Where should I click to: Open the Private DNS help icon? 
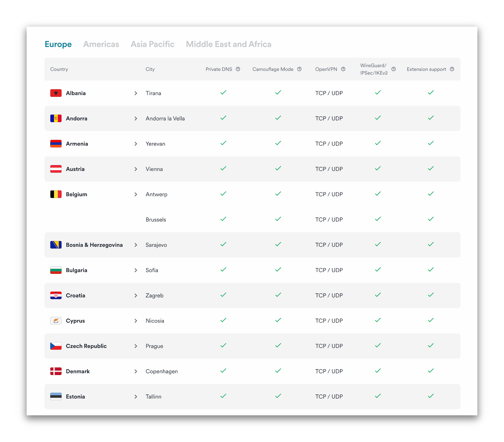(x=238, y=69)
